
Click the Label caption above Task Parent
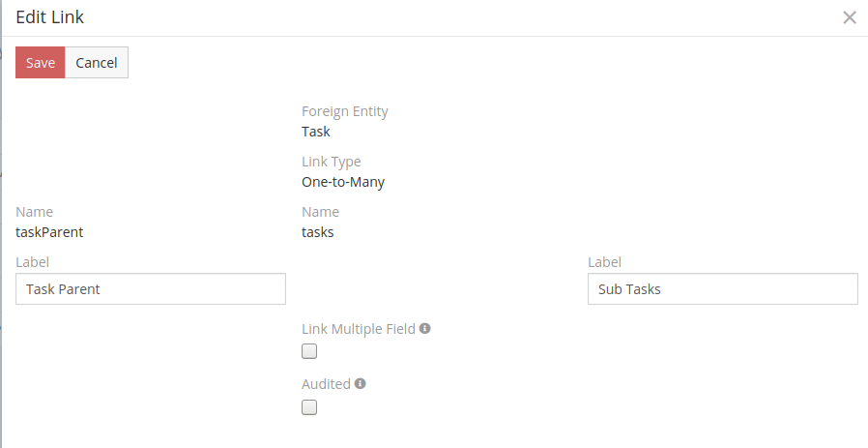[x=32, y=262]
